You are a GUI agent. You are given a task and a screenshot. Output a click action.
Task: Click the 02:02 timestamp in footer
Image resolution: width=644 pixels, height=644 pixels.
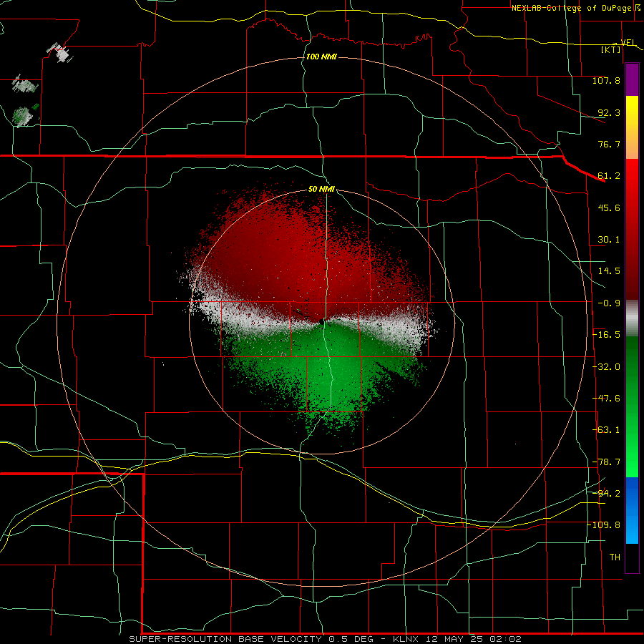pos(505,639)
